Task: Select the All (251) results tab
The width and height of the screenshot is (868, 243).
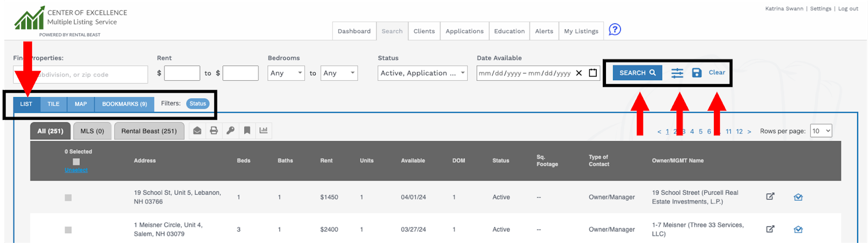Action: click(x=50, y=131)
